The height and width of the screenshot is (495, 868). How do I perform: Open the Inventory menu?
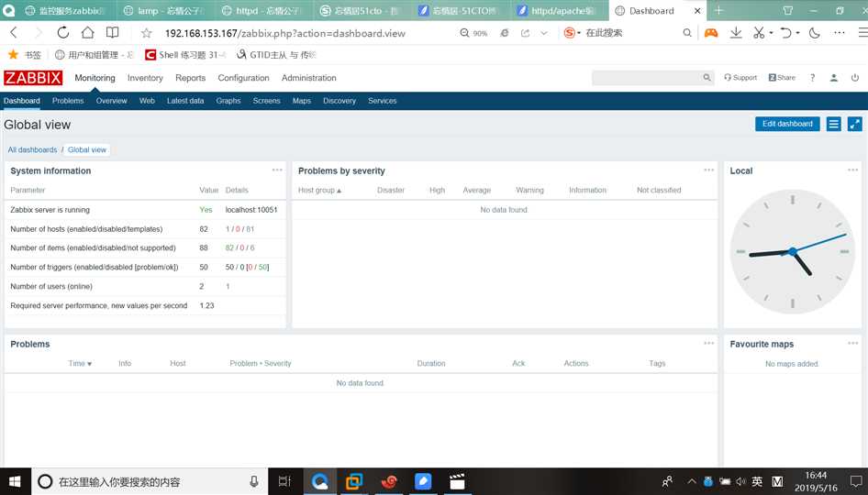145,78
